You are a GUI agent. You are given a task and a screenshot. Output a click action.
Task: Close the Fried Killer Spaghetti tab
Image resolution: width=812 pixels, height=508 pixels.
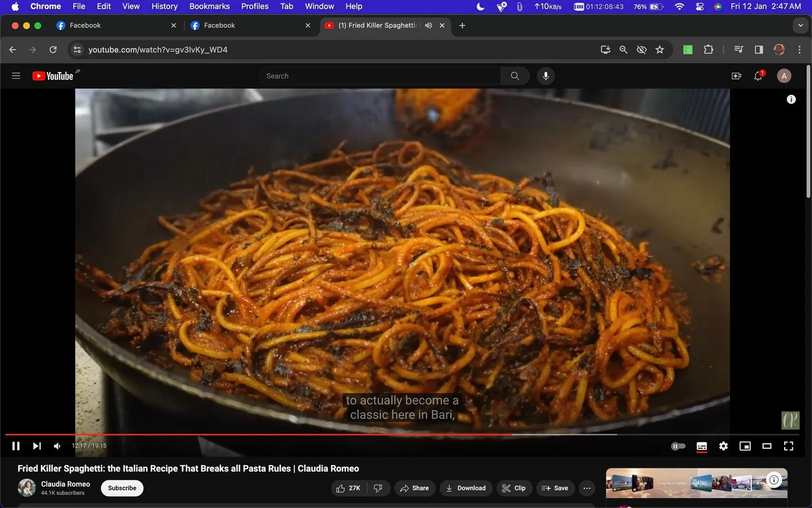442,25
